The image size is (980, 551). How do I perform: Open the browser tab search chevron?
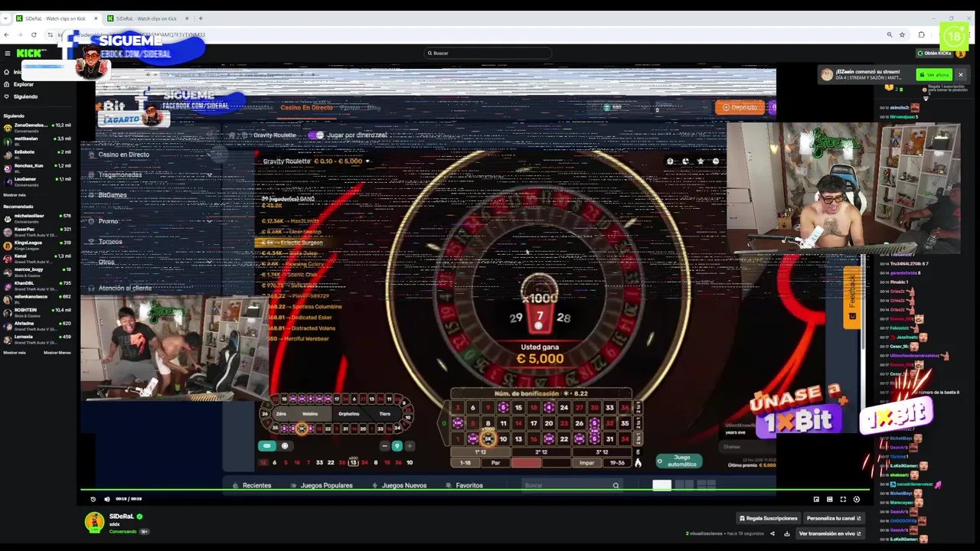click(7, 18)
